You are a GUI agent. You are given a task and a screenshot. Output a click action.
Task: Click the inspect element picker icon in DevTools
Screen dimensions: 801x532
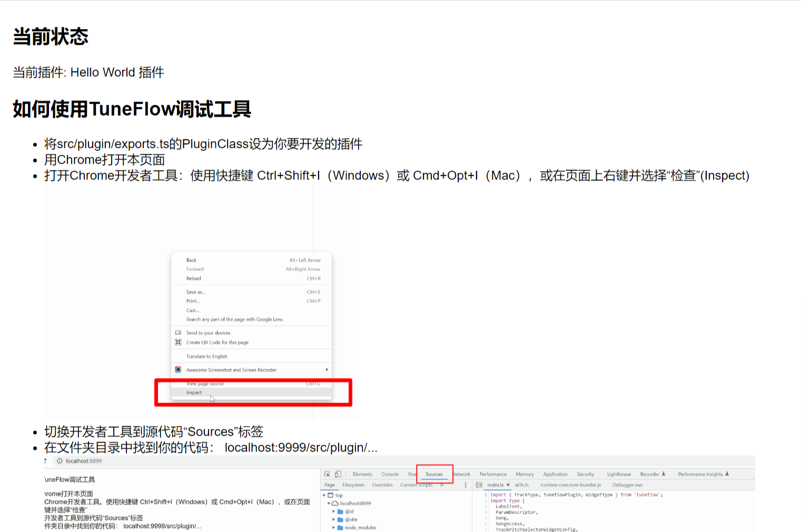point(327,474)
